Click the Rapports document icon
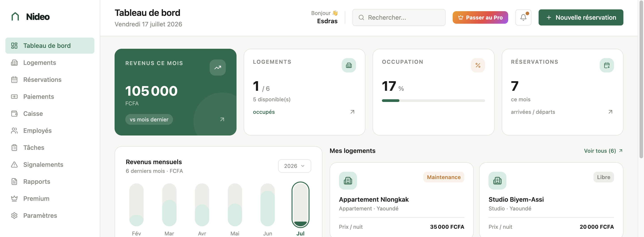 point(14,182)
